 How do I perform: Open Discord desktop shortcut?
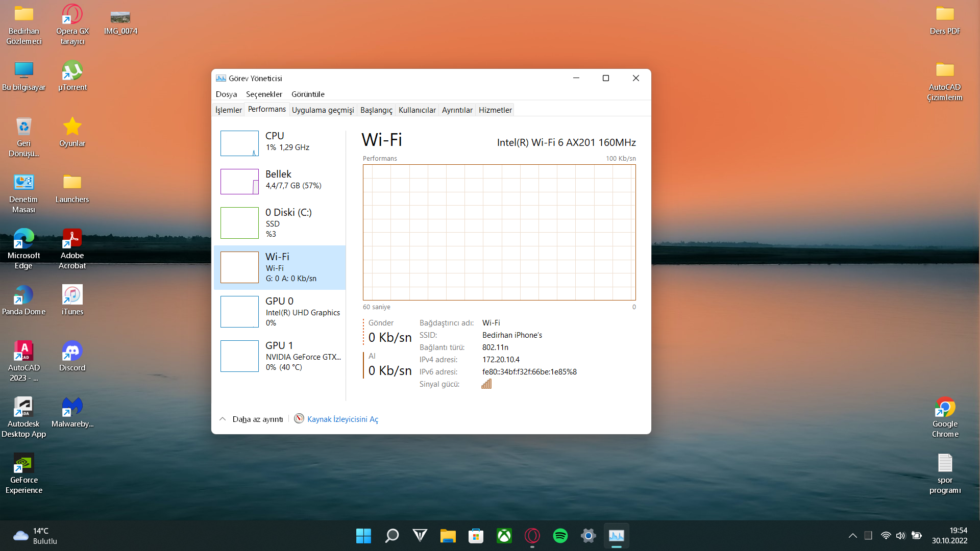pyautogui.click(x=72, y=356)
